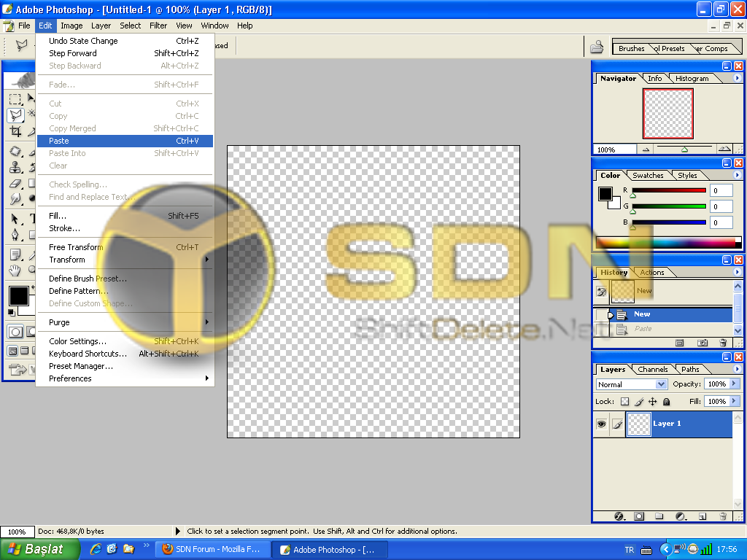Add layer mask in Layers panel
Screen dimensions: 747x560
pyautogui.click(x=639, y=516)
